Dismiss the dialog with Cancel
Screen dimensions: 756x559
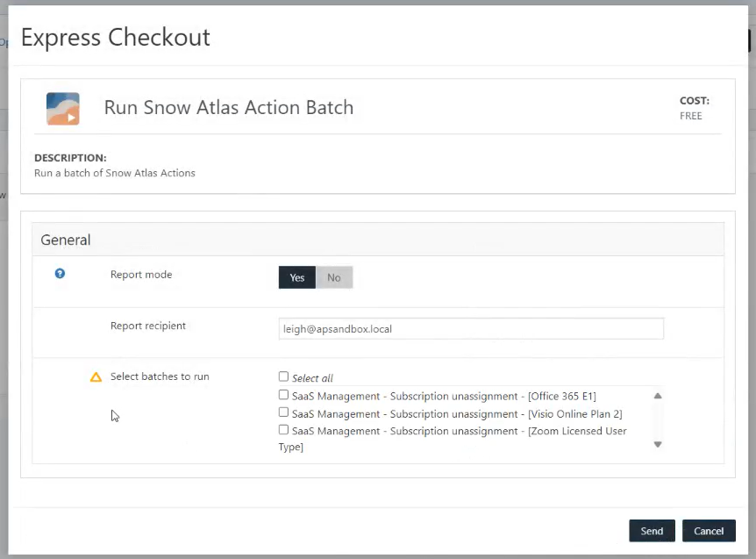click(709, 531)
